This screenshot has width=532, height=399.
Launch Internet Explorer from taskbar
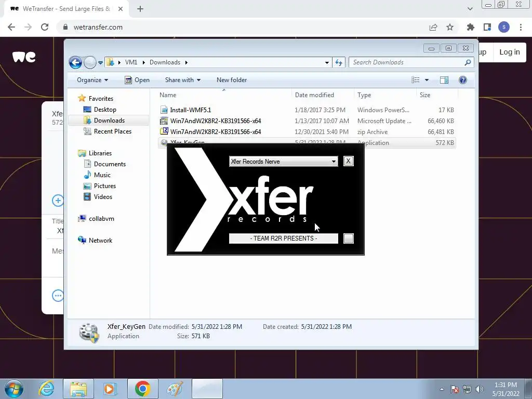point(46,389)
